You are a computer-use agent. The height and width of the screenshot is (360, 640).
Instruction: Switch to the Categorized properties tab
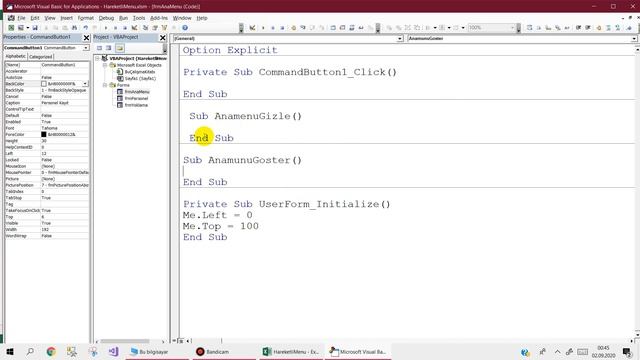coord(41,57)
